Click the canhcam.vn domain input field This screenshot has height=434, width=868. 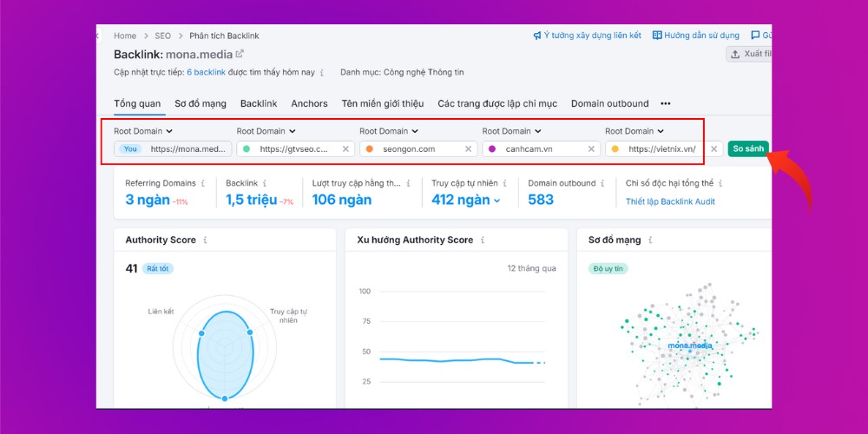[542, 149]
